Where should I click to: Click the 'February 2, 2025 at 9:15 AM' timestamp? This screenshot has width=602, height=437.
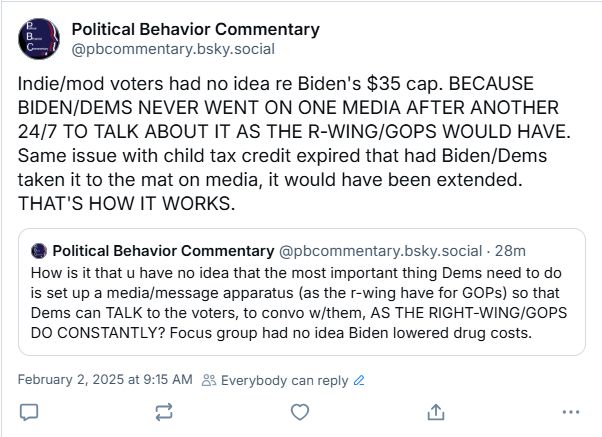tap(105, 380)
